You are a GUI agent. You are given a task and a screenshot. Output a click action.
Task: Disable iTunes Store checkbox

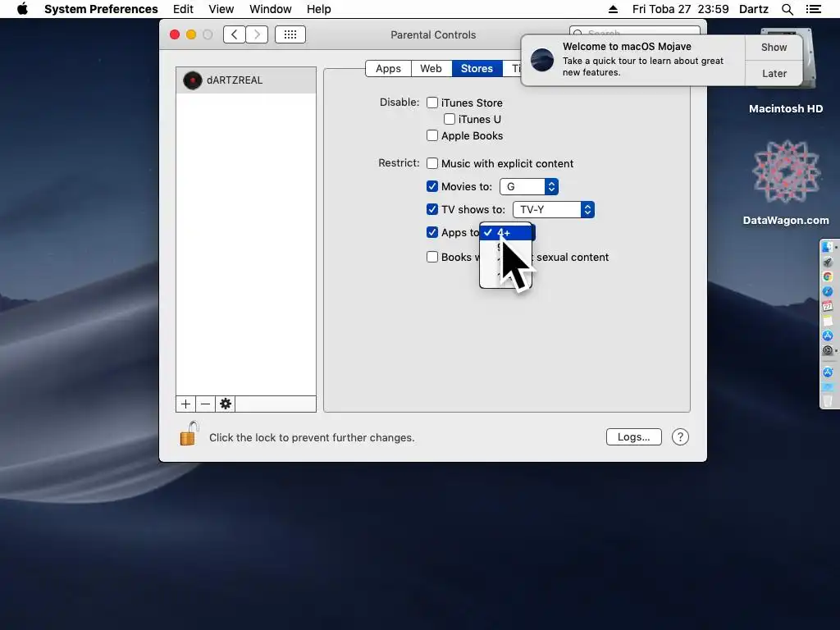click(x=432, y=103)
